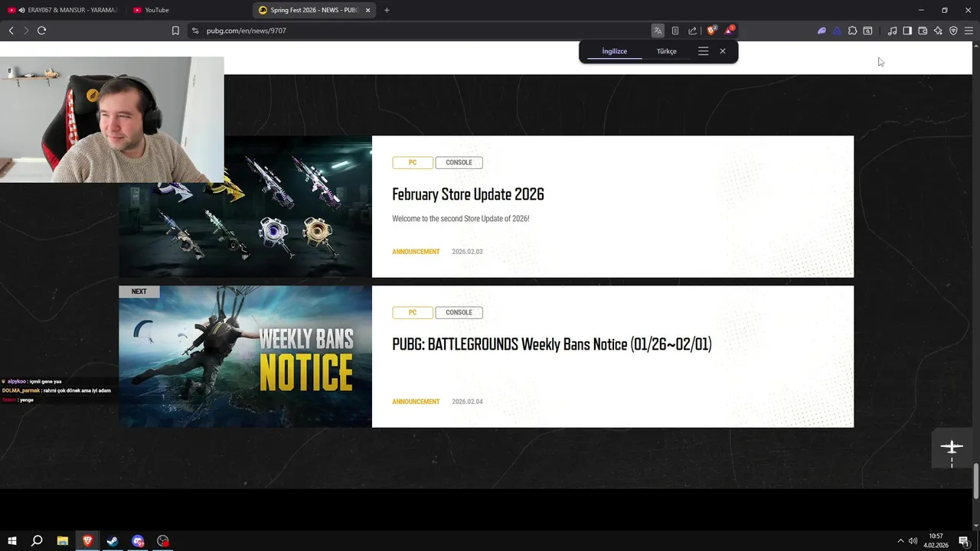This screenshot has width=980, height=551.
Task: Open the music note playlist icon
Action: [892, 31]
